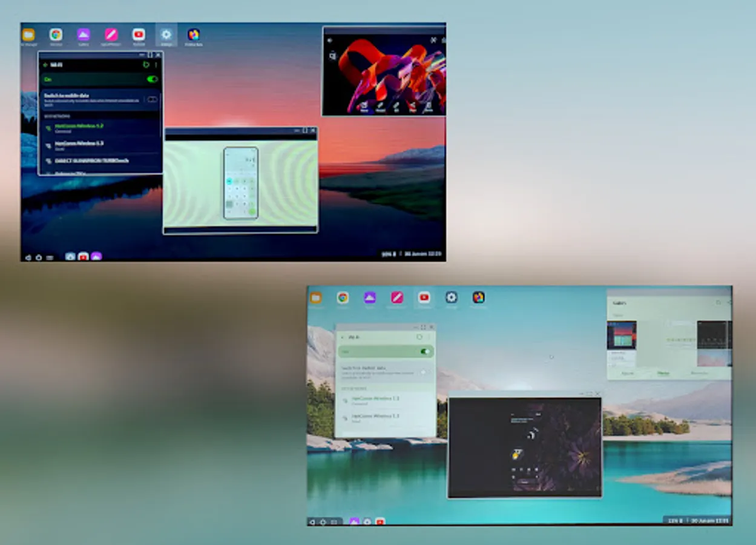This screenshot has height=545, width=756.
Task: Open the highlighted Settings gear on the sunset desktop
Action: tap(166, 35)
